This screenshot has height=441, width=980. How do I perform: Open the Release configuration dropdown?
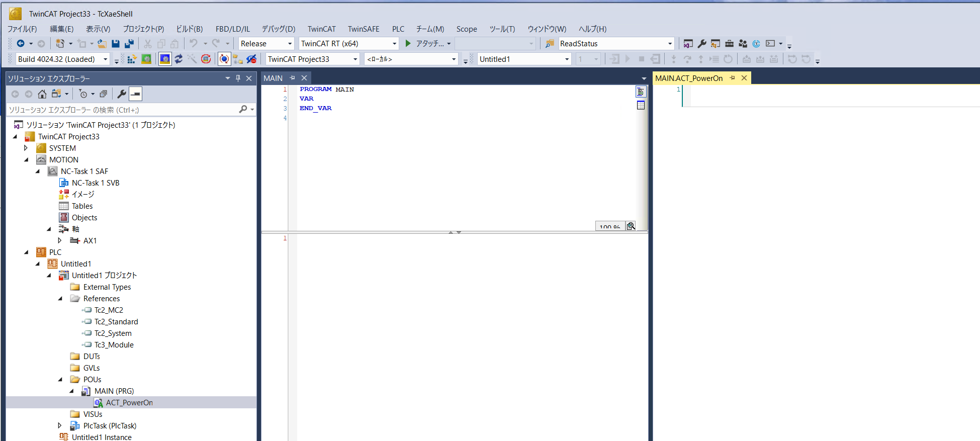tap(290, 44)
